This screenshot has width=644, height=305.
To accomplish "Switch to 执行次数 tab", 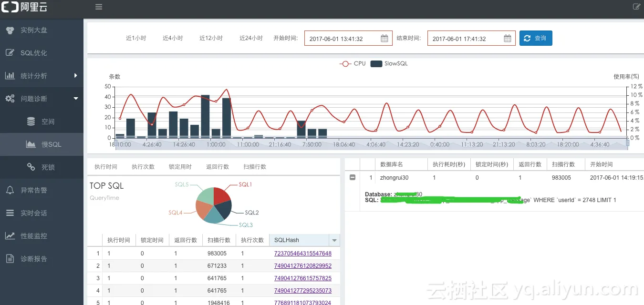I will (x=143, y=167).
